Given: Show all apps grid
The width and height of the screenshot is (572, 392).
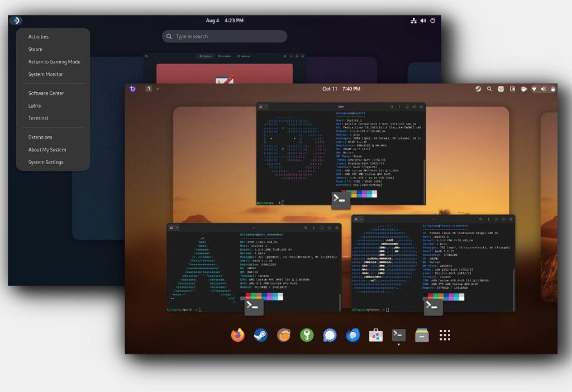Looking at the screenshot, I should (x=445, y=335).
